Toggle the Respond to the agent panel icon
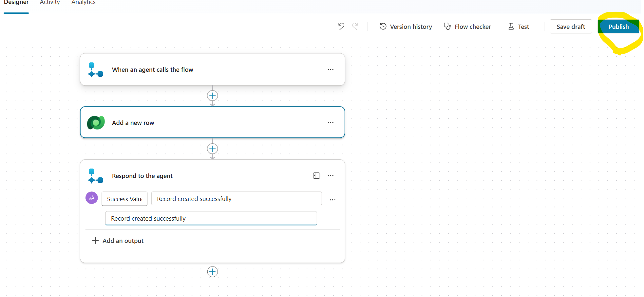Screen dimensions: 644x297 click(x=316, y=176)
